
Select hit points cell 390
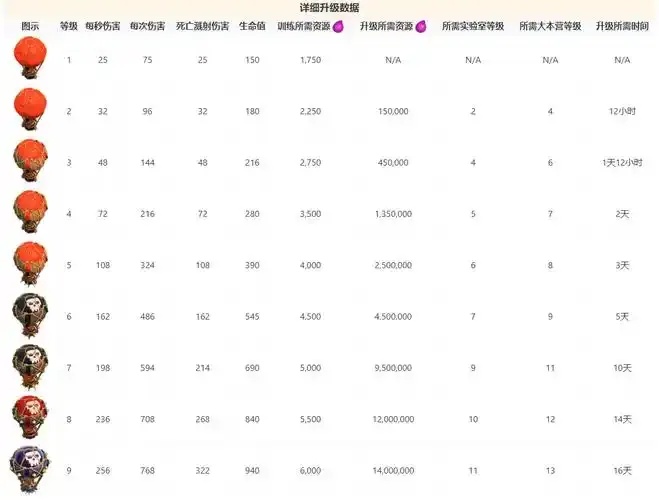pos(252,265)
